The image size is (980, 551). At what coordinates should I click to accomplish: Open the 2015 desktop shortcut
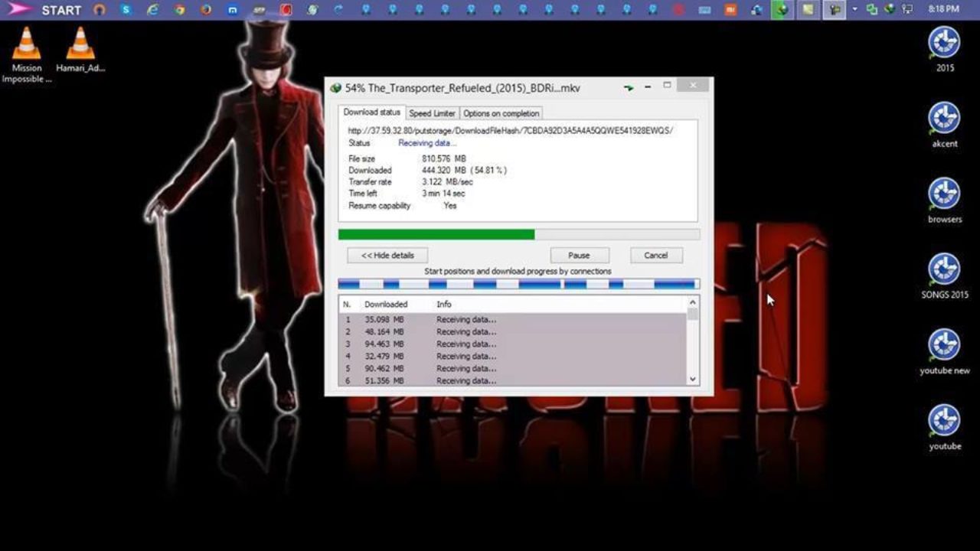944,44
